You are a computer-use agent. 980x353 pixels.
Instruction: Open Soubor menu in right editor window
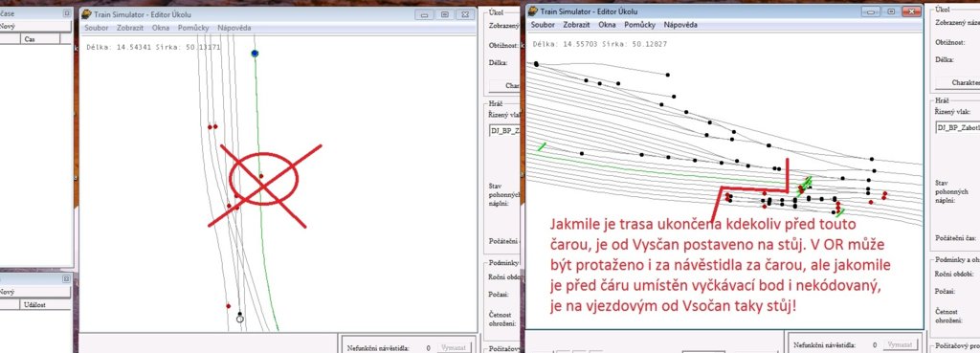[x=544, y=25]
